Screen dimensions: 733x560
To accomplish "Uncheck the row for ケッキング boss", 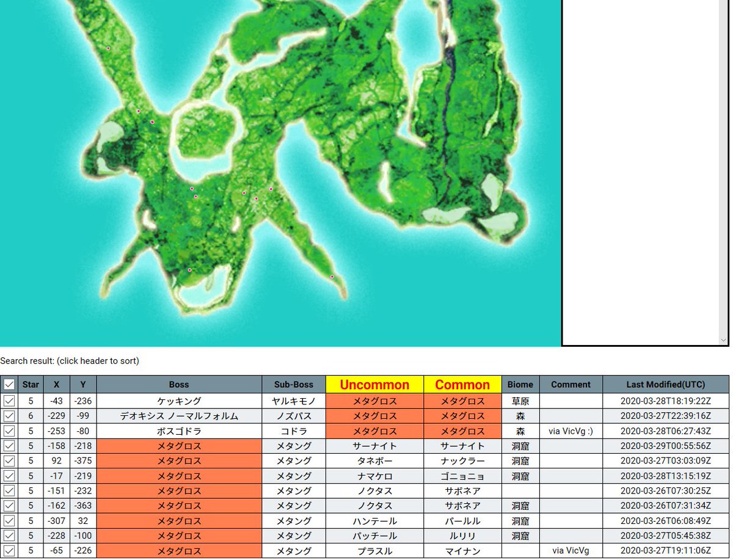I will pyautogui.click(x=9, y=401).
